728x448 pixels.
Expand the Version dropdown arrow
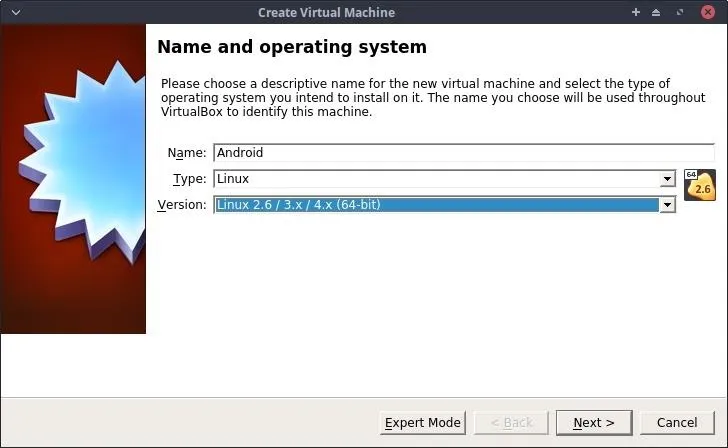(667, 205)
